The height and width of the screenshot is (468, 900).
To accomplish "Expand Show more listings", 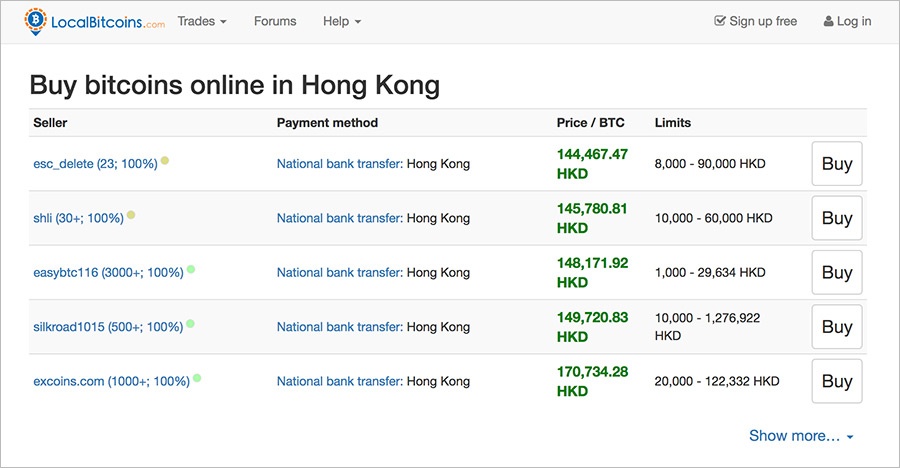I will (801, 436).
